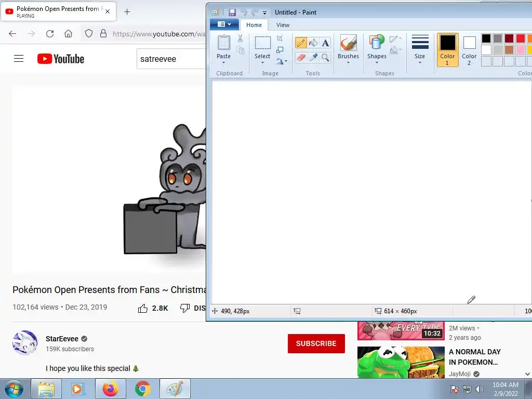Select the Pokémon Open Presents Firefox tab

pyautogui.click(x=58, y=11)
